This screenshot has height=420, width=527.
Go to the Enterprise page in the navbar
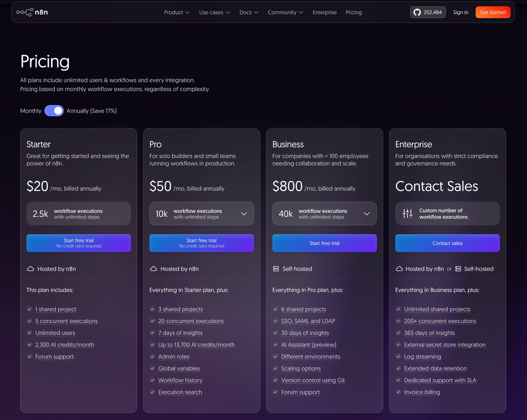coord(324,12)
